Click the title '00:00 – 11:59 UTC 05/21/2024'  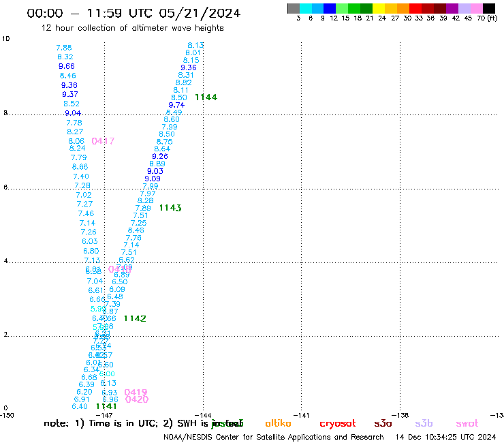133,13
